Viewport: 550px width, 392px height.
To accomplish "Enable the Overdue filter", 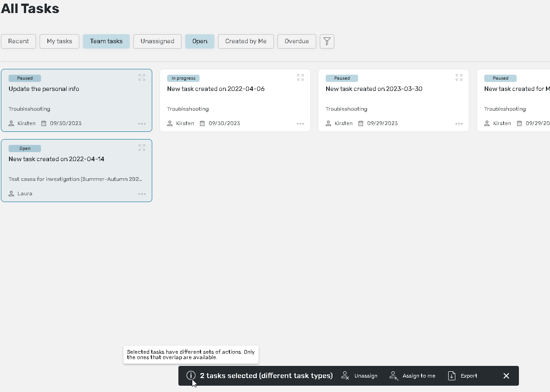I will 296,41.
